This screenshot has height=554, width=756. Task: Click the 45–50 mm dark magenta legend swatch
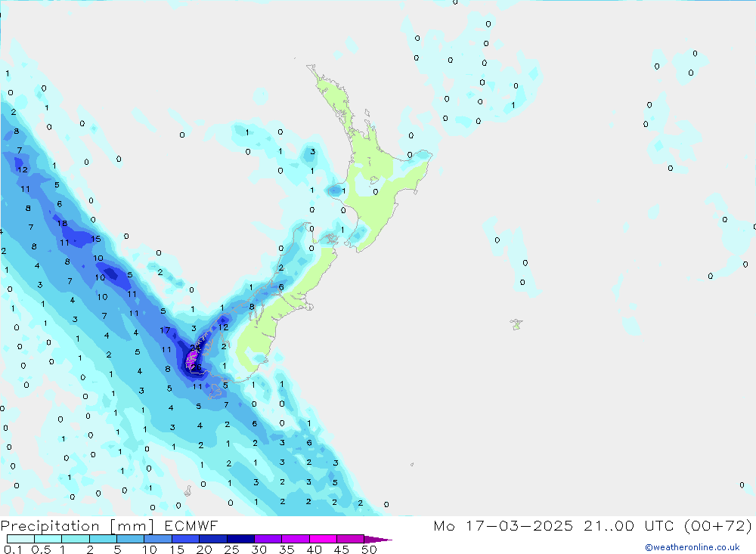pyautogui.click(x=350, y=539)
